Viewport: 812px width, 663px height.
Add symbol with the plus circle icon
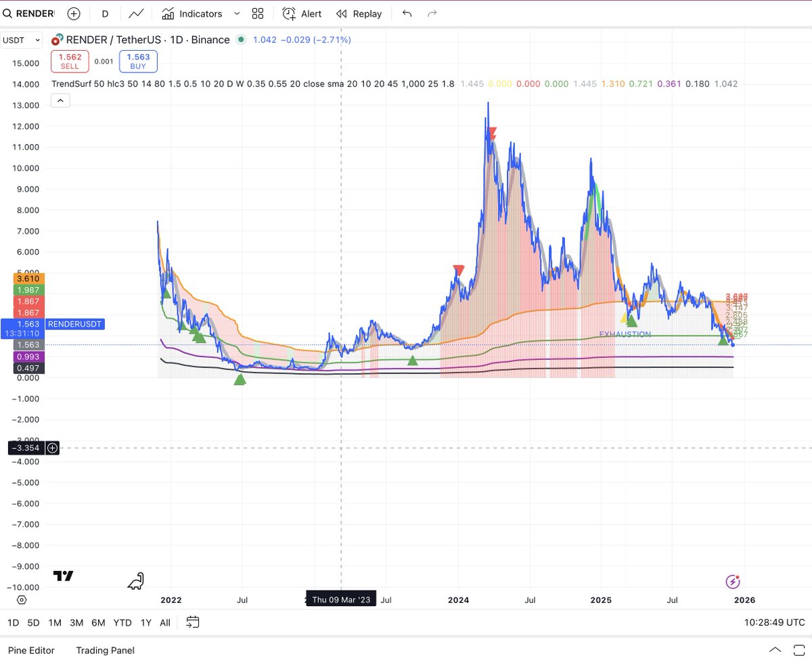click(x=74, y=14)
